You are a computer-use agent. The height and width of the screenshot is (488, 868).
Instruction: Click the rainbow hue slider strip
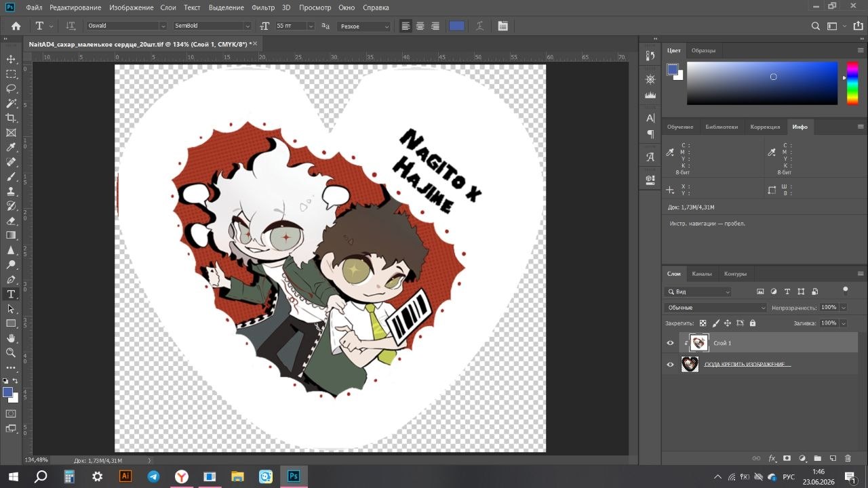[852, 83]
